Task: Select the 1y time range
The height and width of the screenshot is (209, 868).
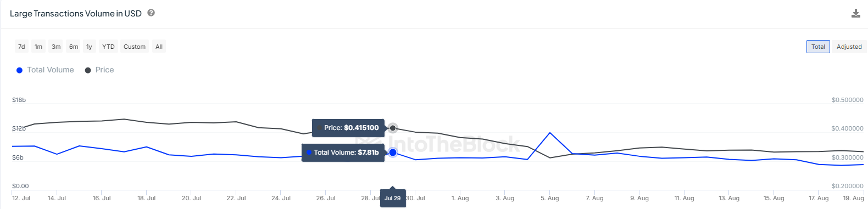Action: pos(89,47)
